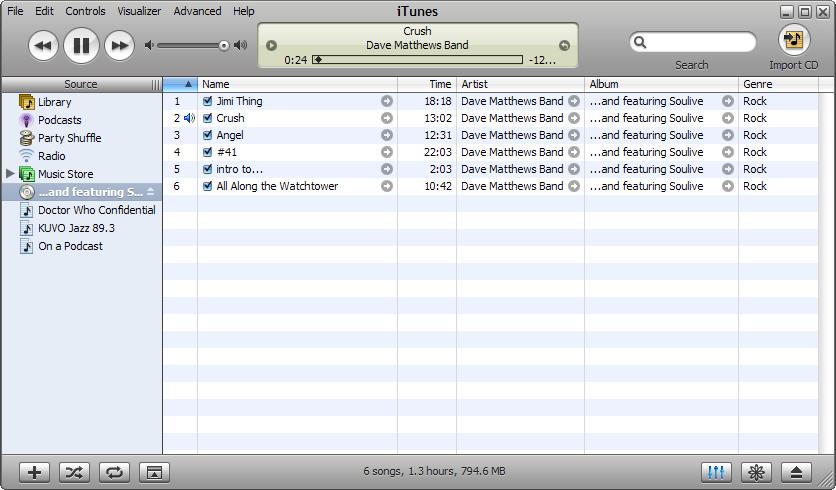The image size is (836, 490).
Task: Select Party Shuffle in the source list
Action: 69,138
